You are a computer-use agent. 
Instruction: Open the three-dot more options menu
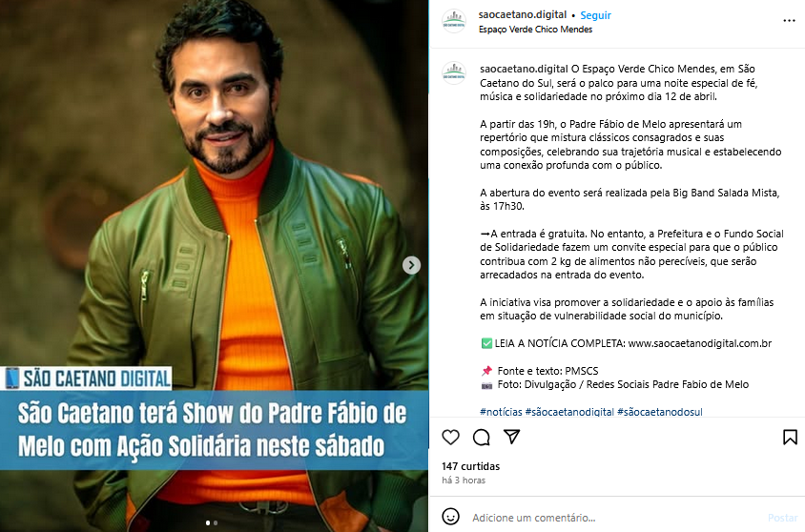pyautogui.click(x=789, y=21)
